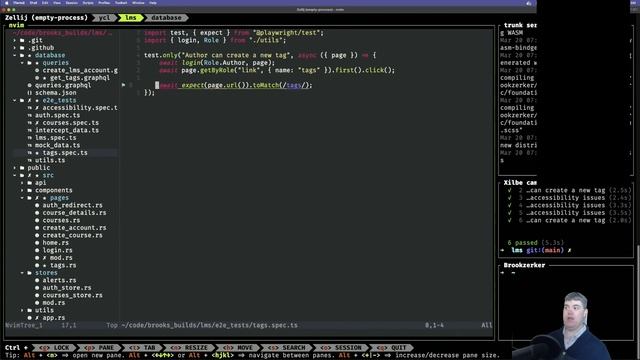Click the stores folder icon

[29, 273]
